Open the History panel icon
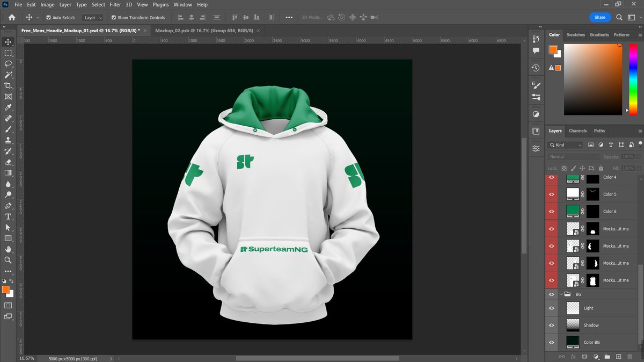Screen dimensions: 644x362 tap(536, 68)
